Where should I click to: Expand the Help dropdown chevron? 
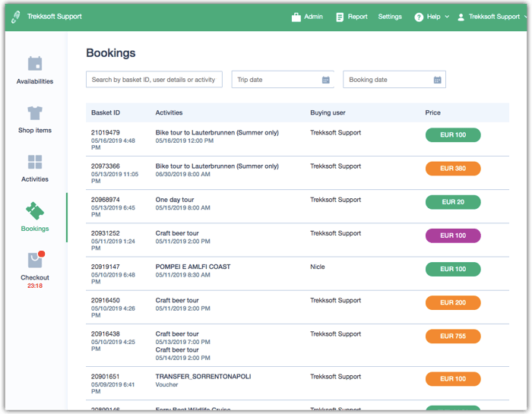point(447,17)
